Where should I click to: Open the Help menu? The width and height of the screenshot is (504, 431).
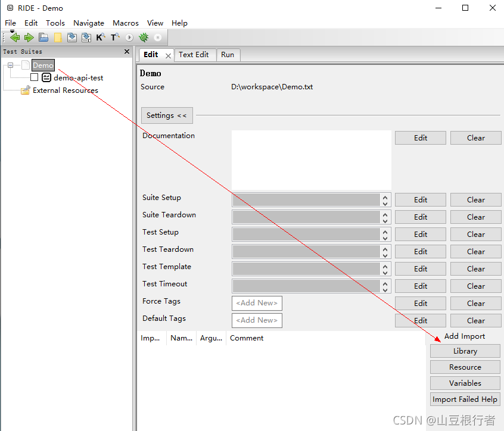(179, 23)
